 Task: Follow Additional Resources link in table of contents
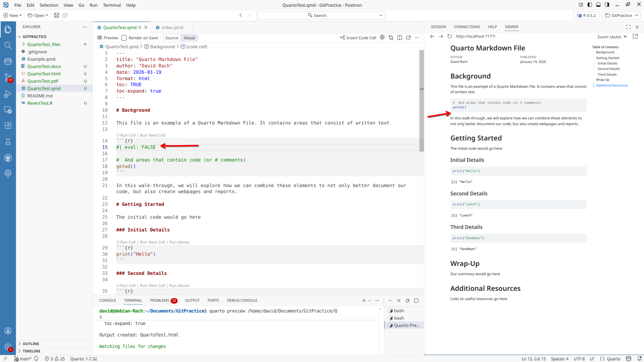[x=611, y=85]
